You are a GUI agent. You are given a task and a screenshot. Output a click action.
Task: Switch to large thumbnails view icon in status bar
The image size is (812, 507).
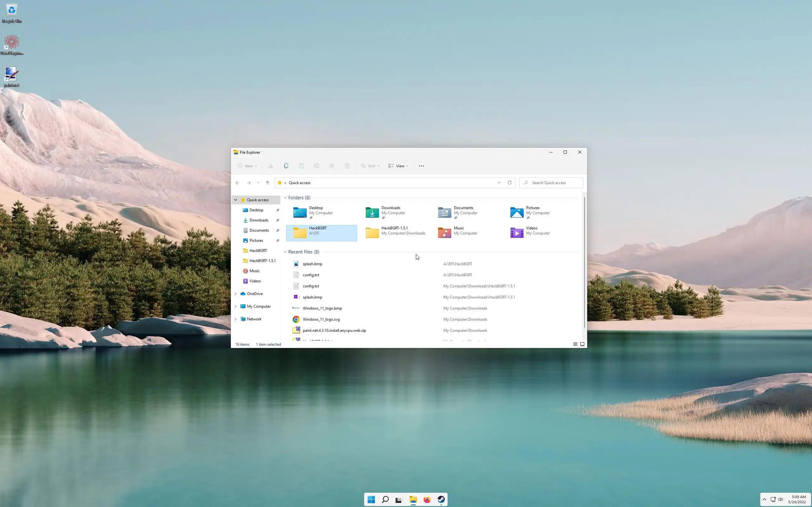tap(582, 344)
